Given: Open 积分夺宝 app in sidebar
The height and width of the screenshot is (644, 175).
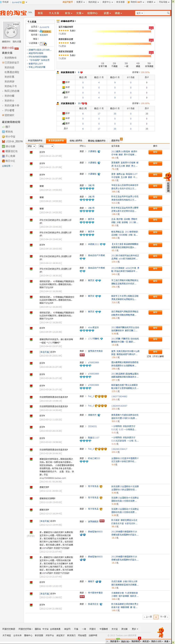Looking at the screenshot, I should pos(9,136).
